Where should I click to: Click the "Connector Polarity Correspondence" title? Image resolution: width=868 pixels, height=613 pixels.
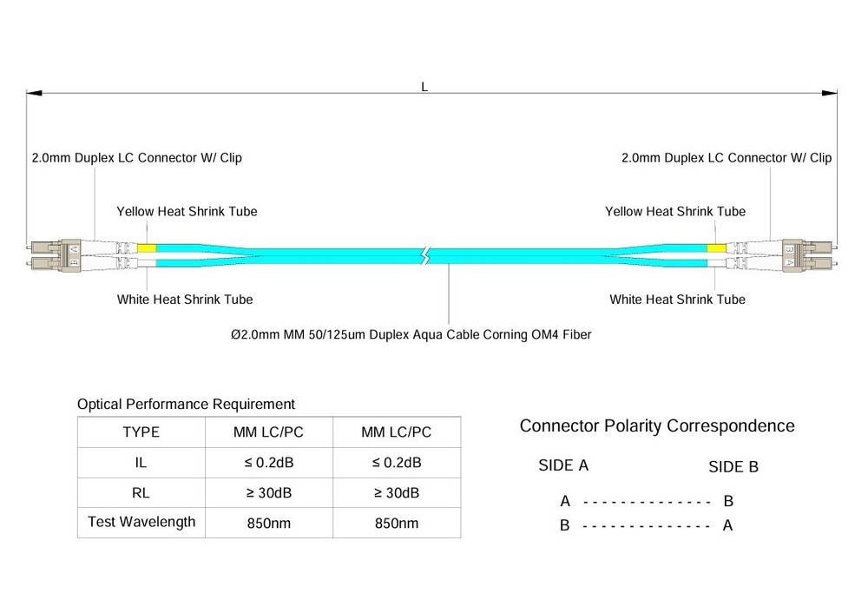tap(657, 426)
